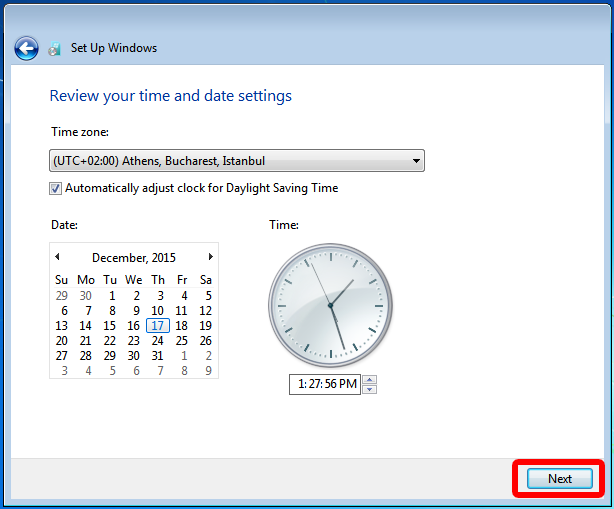Image resolution: width=614 pixels, height=509 pixels.
Task: Select December 17 in the calendar
Action: tap(158, 325)
